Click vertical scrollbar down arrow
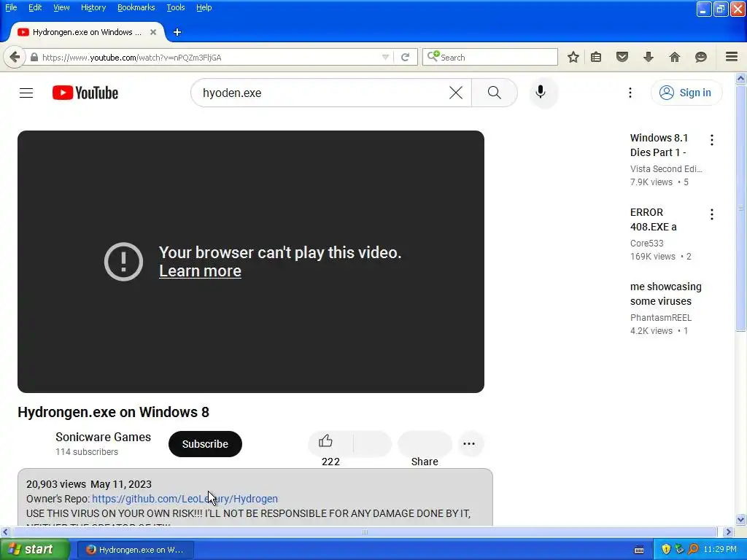Screen dimensions: 747x560 coord(741,519)
